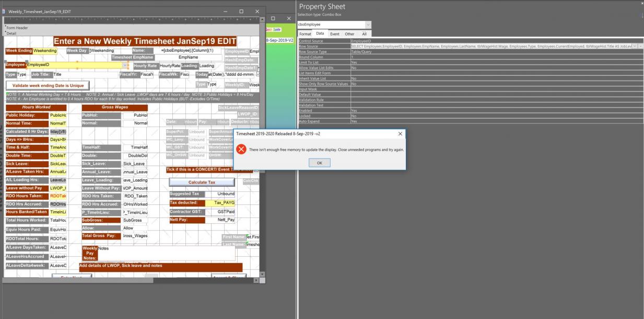Close the memory error dialog with X
Screen dimensions: 644x319
[400, 134]
